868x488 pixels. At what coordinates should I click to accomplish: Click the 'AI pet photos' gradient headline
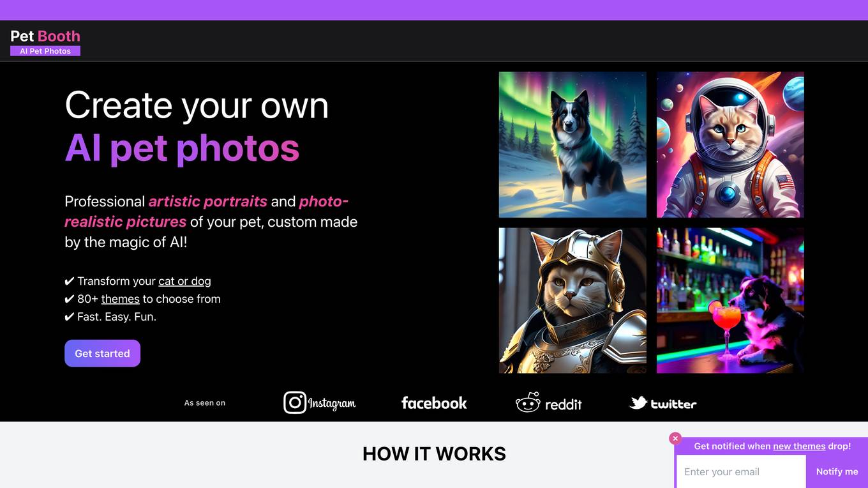[182, 147]
